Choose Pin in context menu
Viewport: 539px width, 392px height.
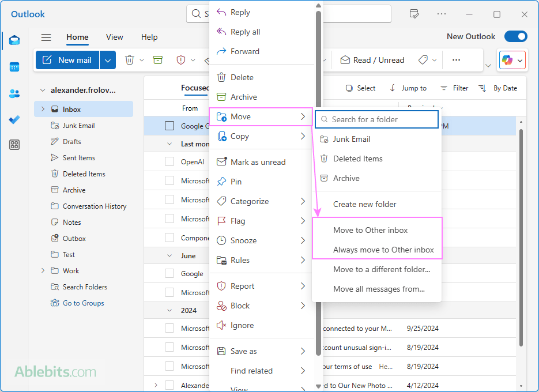click(262, 182)
